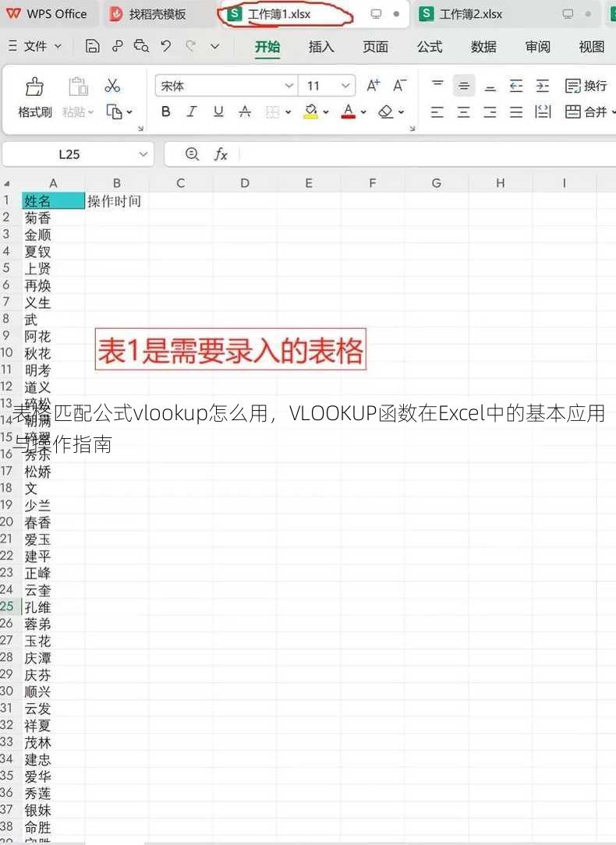Screen dimensions: 616x845
Task: Click the Save icon in quick access toolbar
Action: click(x=92, y=46)
